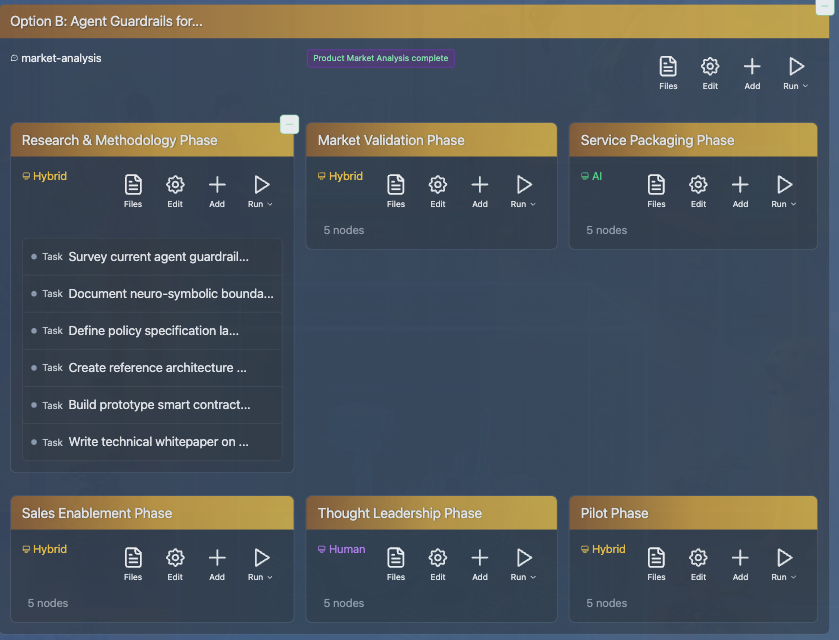Open Run dropdown arrow in Market Validation Phase
The width and height of the screenshot is (839, 640).
click(533, 204)
